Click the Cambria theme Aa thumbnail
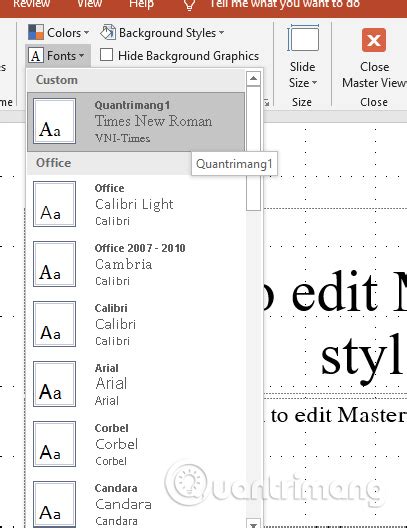407x528 pixels. point(54,264)
